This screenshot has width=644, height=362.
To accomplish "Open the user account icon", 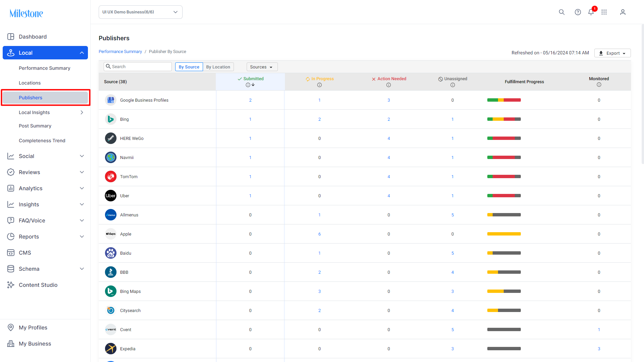I will (623, 12).
